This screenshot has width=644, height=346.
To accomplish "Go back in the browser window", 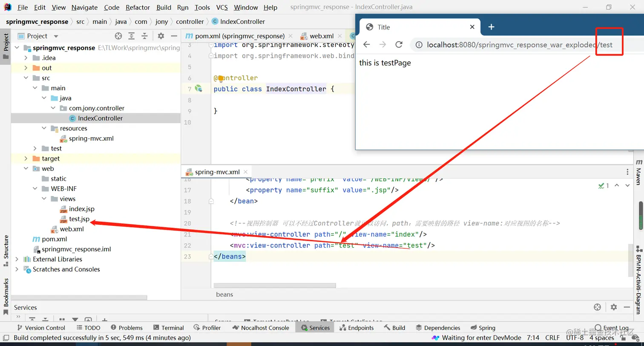I will (366, 45).
